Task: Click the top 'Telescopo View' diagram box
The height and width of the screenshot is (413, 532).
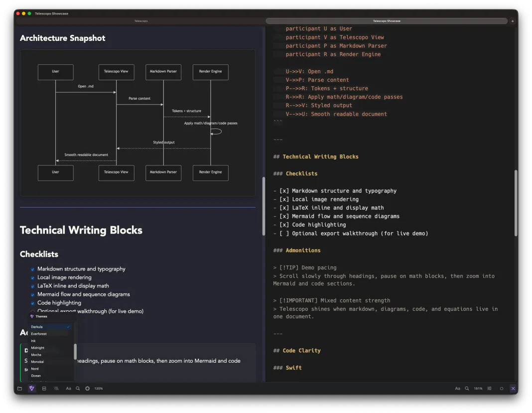Action: (x=117, y=72)
